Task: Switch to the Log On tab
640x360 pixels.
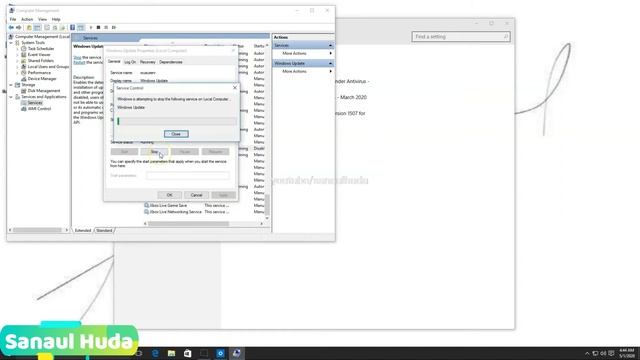Action: (x=130, y=62)
